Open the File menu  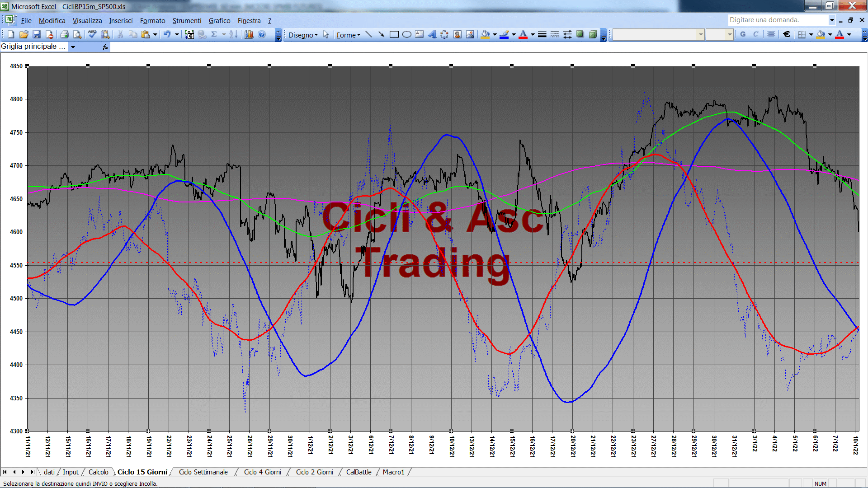pyautogui.click(x=26, y=21)
